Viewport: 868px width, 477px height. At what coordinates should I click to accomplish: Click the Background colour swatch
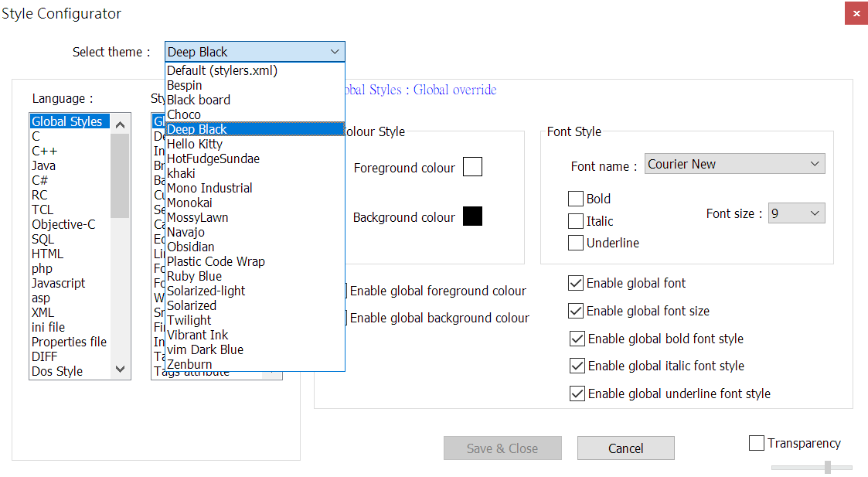(x=472, y=216)
